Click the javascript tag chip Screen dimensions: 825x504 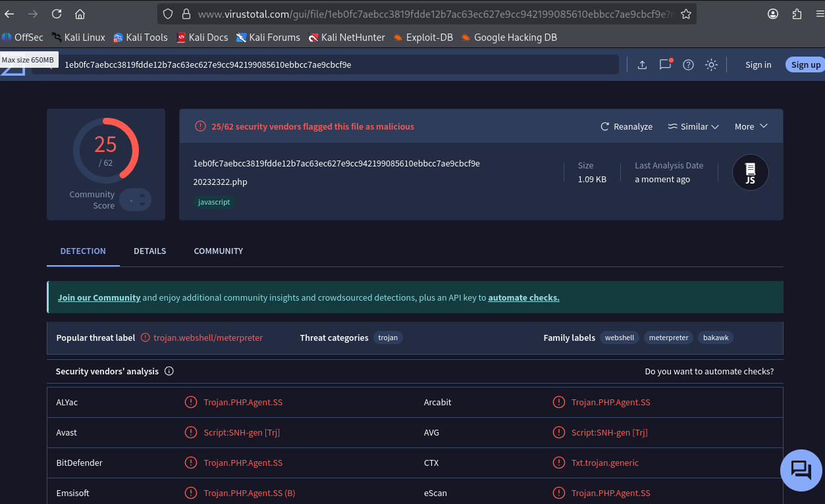[x=214, y=202]
